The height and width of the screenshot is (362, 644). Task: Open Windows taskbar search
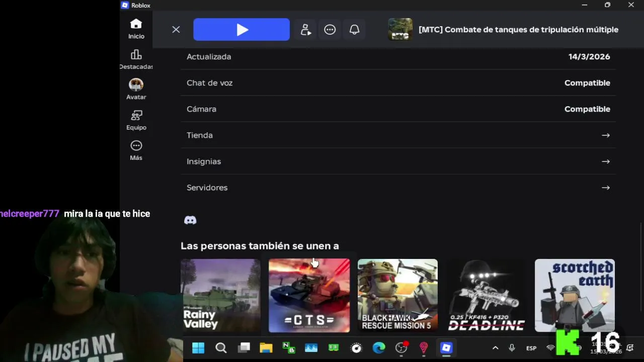pyautogui.click(x=221, y=348)
